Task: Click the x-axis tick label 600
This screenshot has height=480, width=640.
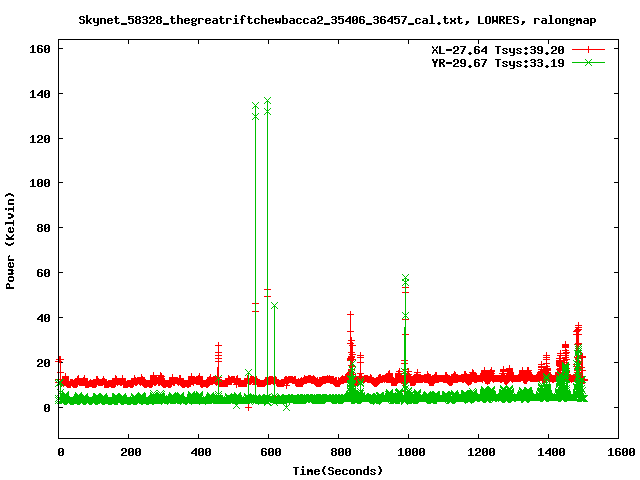Action: [271, 452]
